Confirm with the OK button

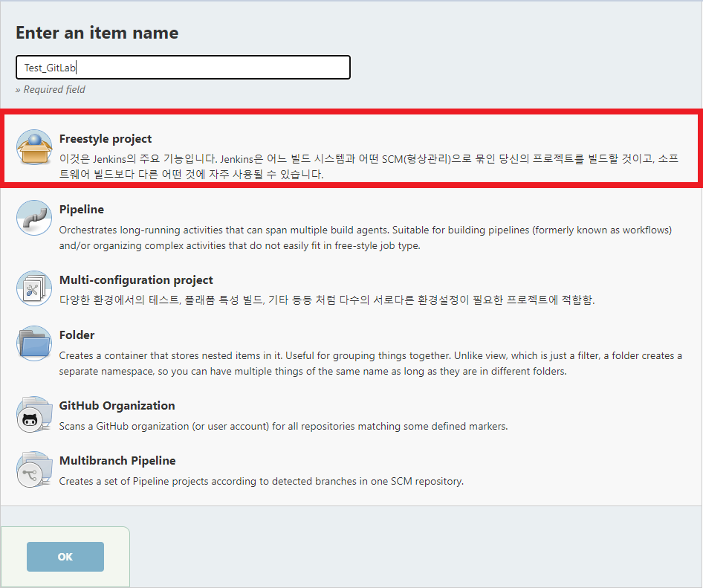point(65,557)
